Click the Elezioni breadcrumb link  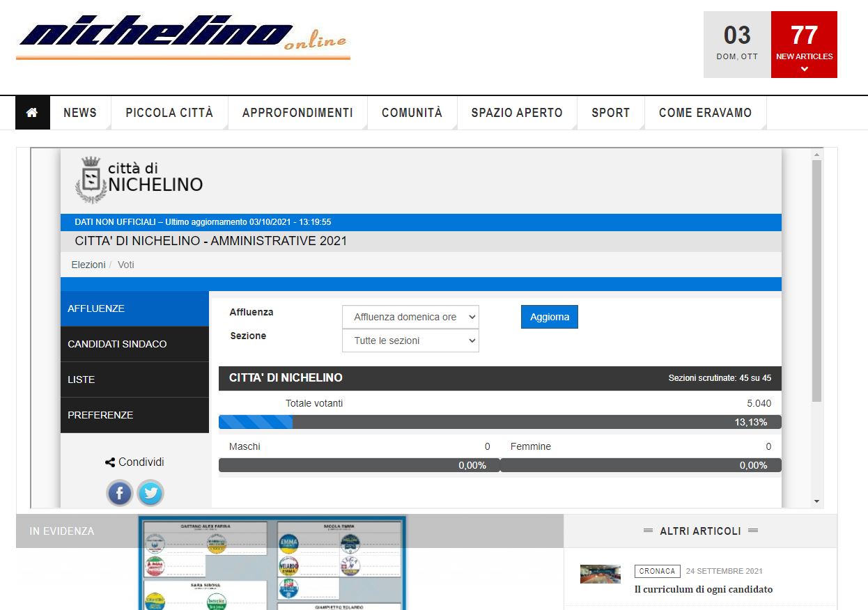(88, 265)
